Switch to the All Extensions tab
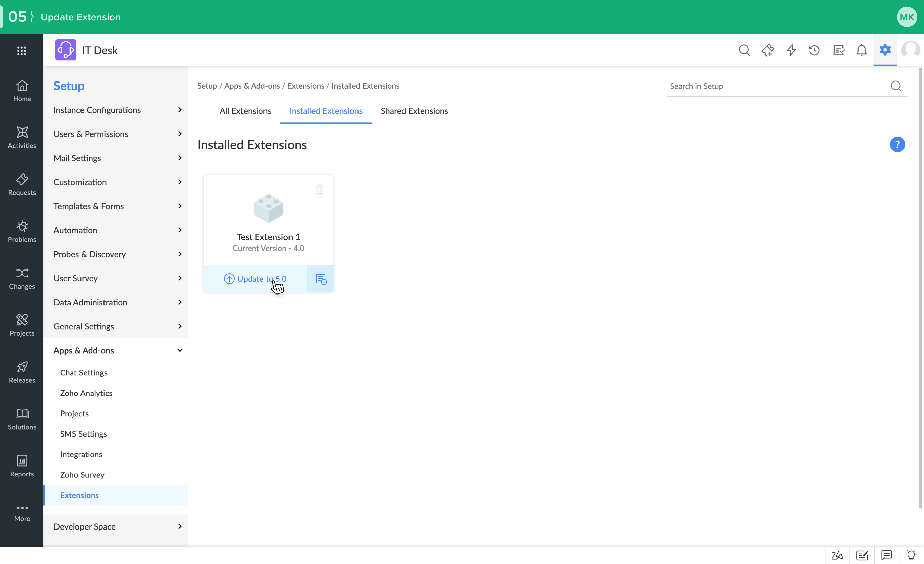924x564 pixels. (x=245, y=111)
